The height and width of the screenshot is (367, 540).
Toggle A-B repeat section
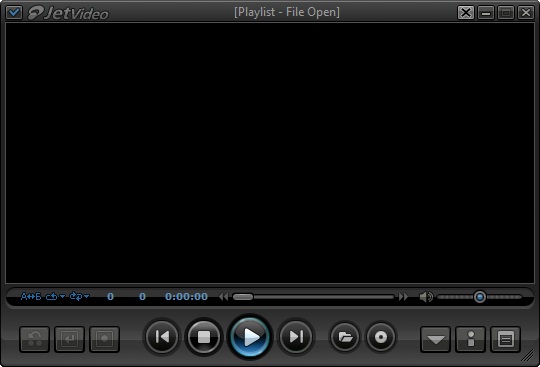[x=31, y=296]
